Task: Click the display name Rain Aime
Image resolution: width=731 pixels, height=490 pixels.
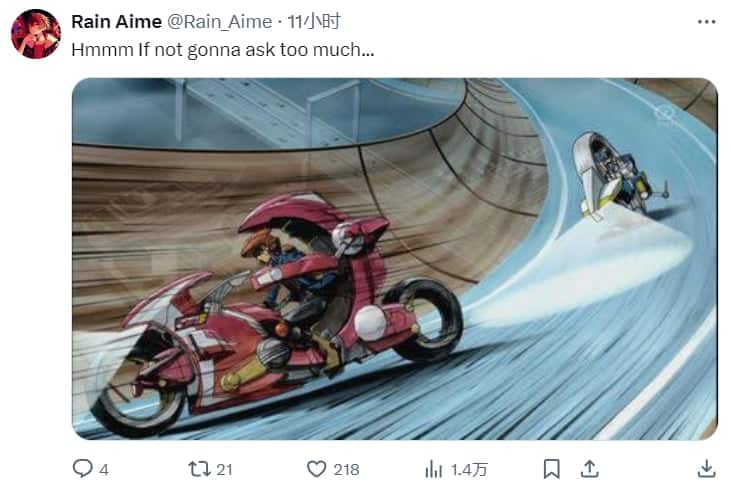Action: click(116, 21)
